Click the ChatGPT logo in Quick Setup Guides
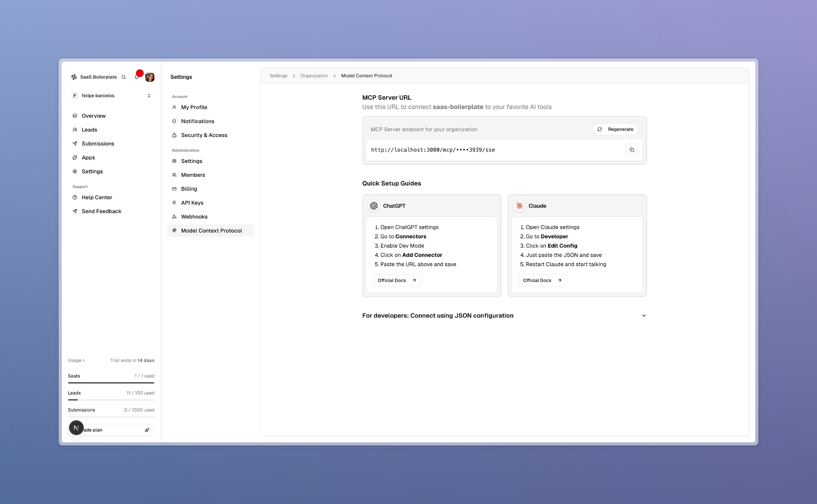Viewport: 817px width, 504px height. [x=373, y=206]
